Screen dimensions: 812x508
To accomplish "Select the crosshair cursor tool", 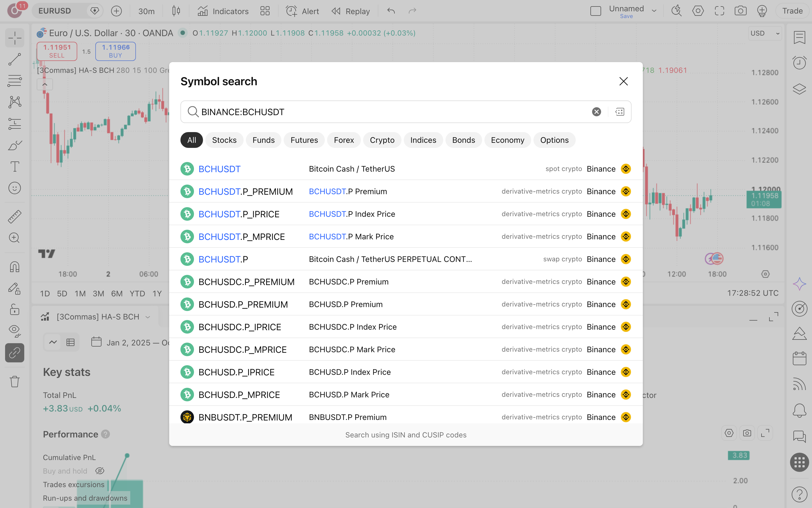I will pos(15,38).
